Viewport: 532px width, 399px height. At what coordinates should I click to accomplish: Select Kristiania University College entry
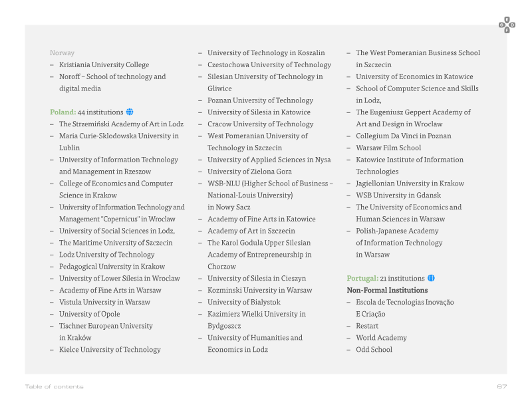coord(104,65)
